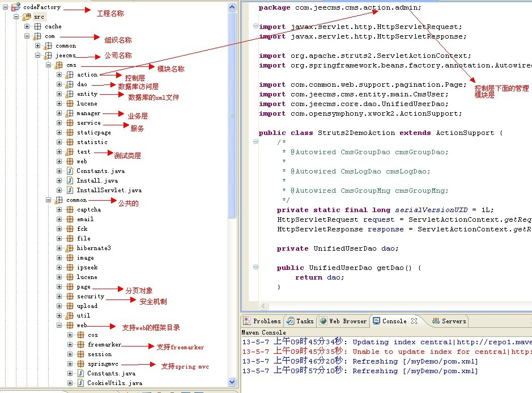Collapse the jeecms package node
Image resolution: width=532 pixels, height=393 pixels.
[38, 56]
